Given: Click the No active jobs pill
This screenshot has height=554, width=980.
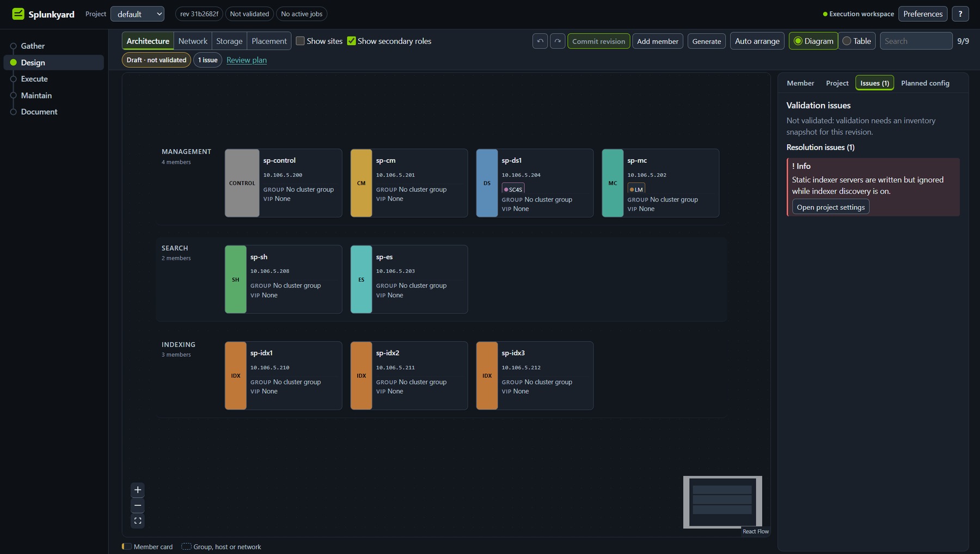Looking at the screenshot, I should [302, 14].
